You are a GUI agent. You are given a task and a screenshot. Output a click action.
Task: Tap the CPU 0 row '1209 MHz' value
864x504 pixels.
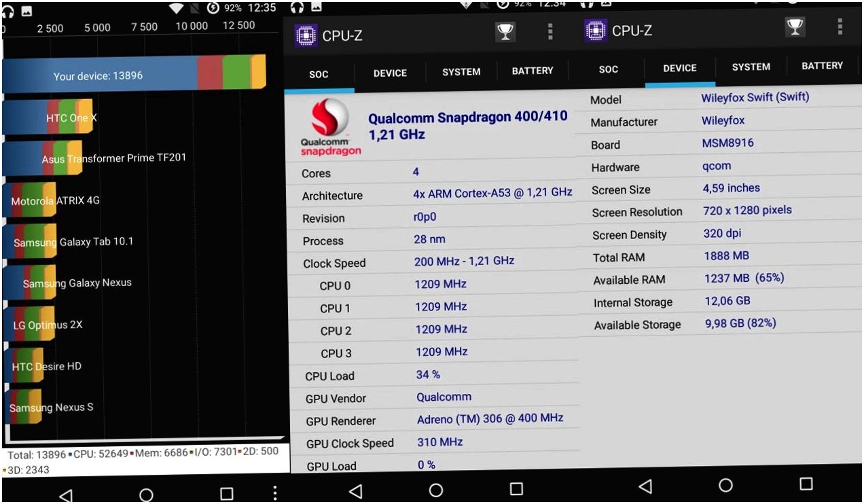tap(441, 284)
